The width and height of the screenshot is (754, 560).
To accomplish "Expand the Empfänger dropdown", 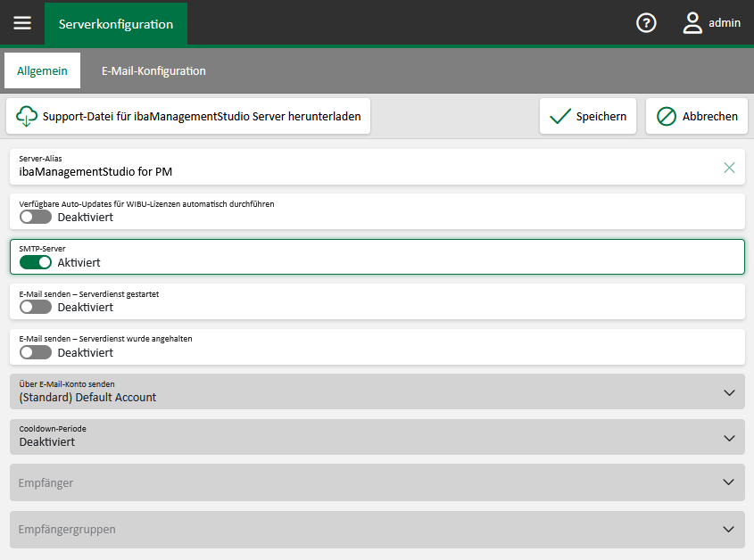I will coord(377,482).
